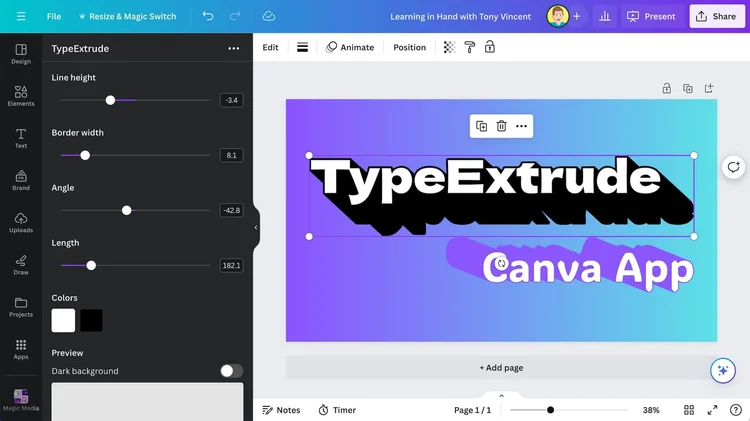Click the Angle value field -42.8
The image size is (750, 421).
point(232,210)
